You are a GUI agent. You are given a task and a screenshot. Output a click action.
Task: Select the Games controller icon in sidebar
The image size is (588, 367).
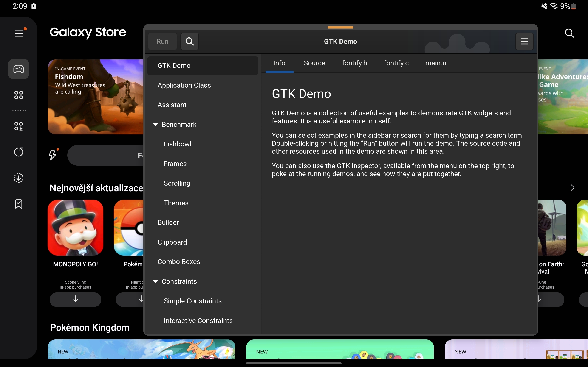pos(19,69)
